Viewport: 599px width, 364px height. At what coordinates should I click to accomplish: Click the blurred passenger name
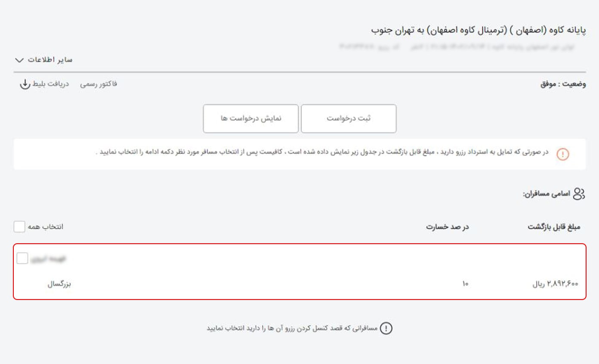(49, 259)
